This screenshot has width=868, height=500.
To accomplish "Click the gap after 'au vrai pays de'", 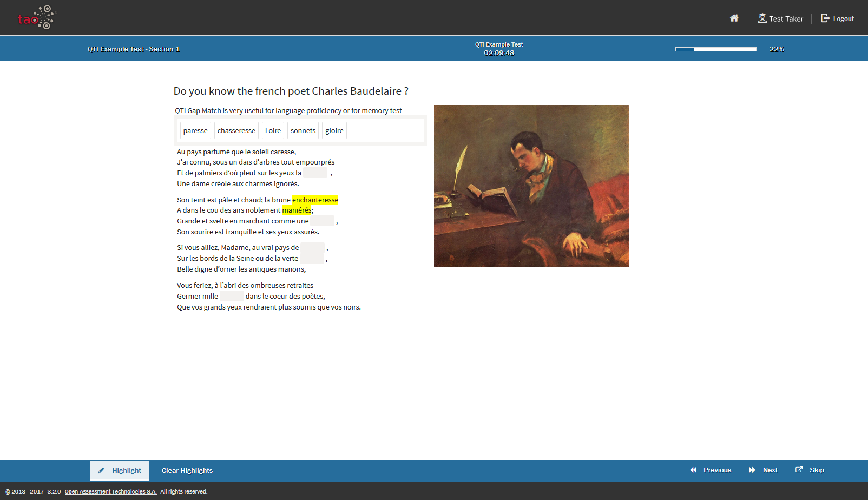I will pyautogui.click(x=312, y=248).
